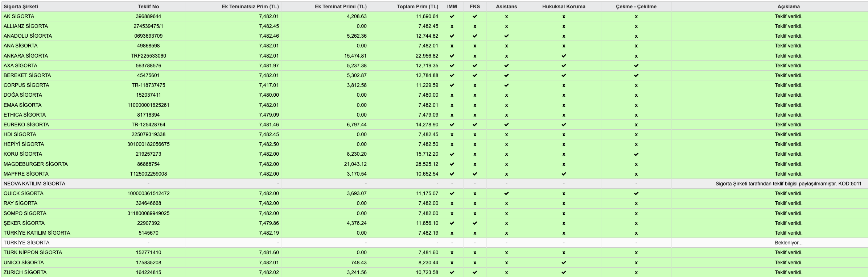Viewport: 868px width, 277px height.
Task: Click the Hukuksal Koruma checkmark for ZURICH SİGORTA
Action: [x=564, y=272]
